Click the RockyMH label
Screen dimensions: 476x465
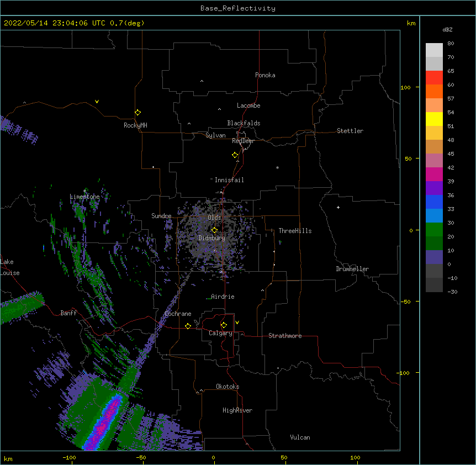tap(135, 125)
